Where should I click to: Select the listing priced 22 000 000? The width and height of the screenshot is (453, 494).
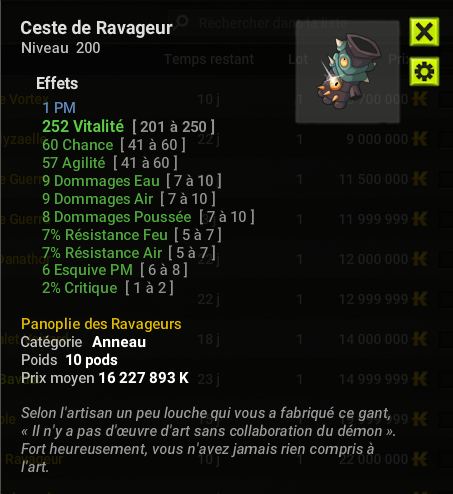[227, 459]
